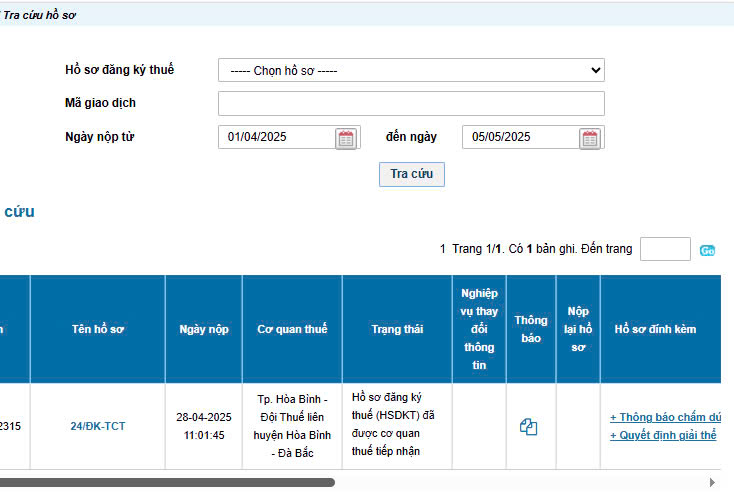Image resolution: width=734 pixels, height=499 pixels.
Task: Focus the Mã giao dịch text field
Action: coord(411,104)
